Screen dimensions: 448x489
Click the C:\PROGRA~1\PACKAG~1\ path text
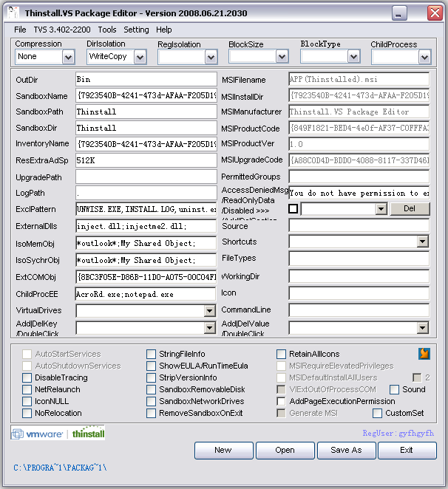(60, 468)
